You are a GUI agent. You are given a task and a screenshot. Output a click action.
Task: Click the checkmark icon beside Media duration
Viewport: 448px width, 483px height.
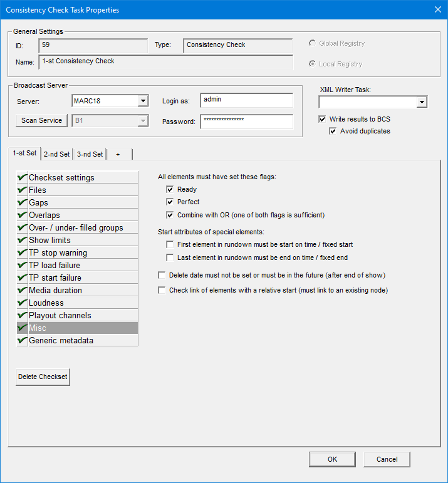click(x=23, y=290)
